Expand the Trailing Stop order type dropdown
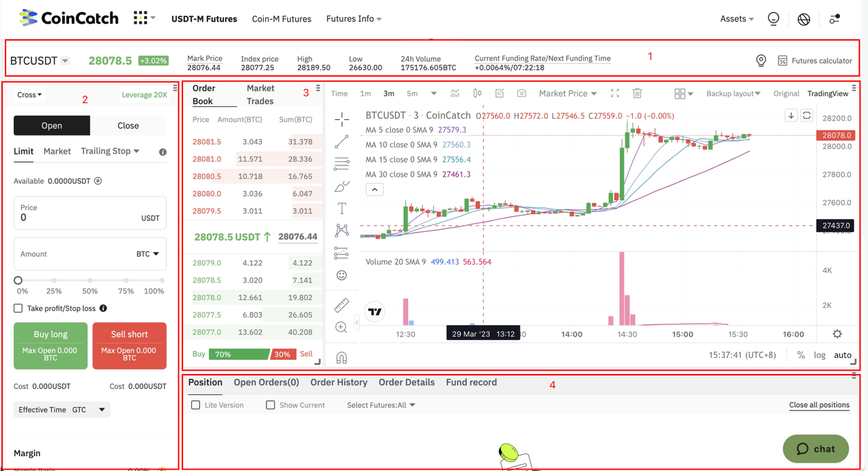Screen dimensions: 868x471 (x=111, y=151)
